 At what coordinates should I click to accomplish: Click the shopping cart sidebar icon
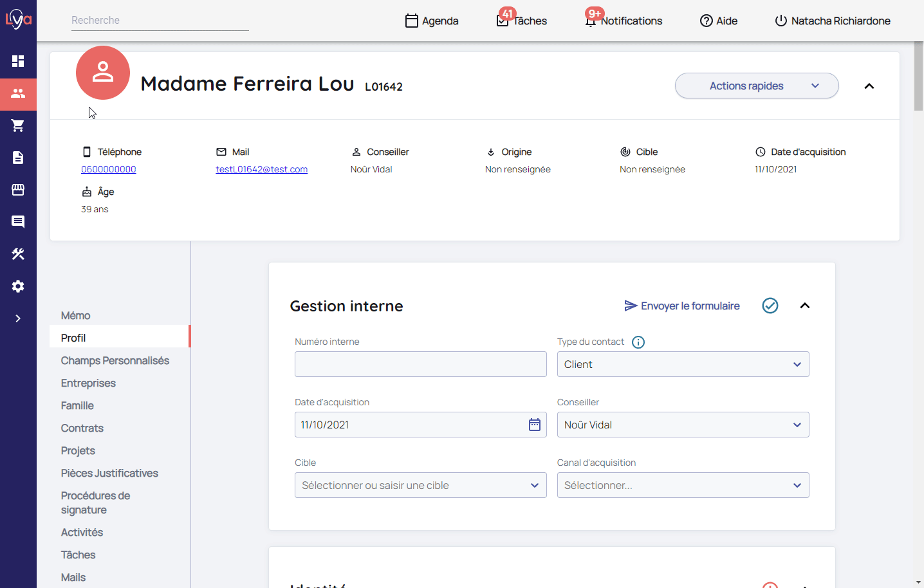(18, 125)
